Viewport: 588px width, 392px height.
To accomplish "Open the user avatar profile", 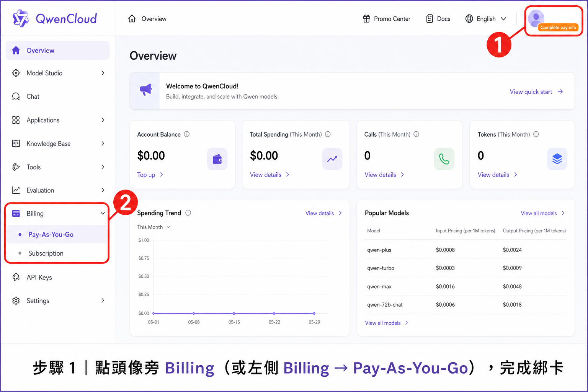I will click(x=536, y=18).
